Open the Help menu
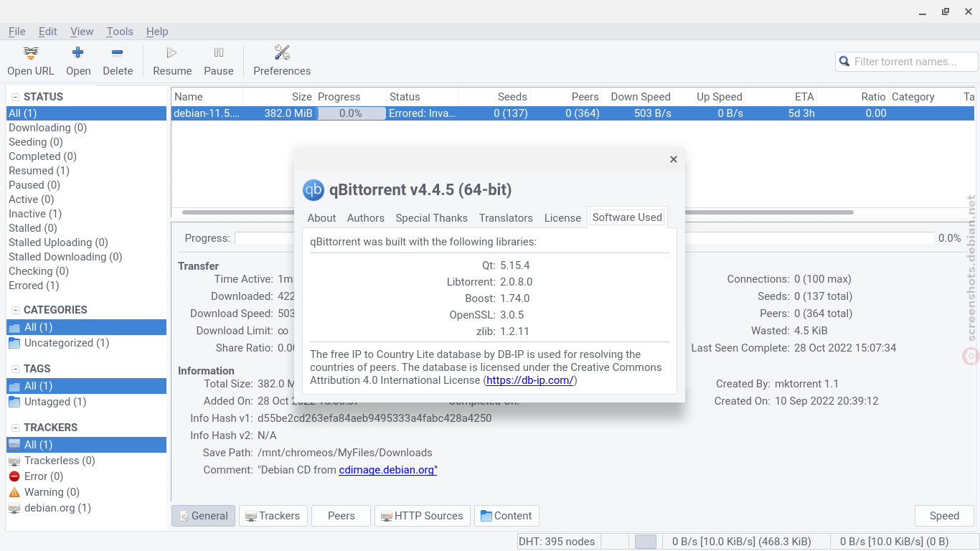The height and width of the screenshot is (551, 980). 157,32
